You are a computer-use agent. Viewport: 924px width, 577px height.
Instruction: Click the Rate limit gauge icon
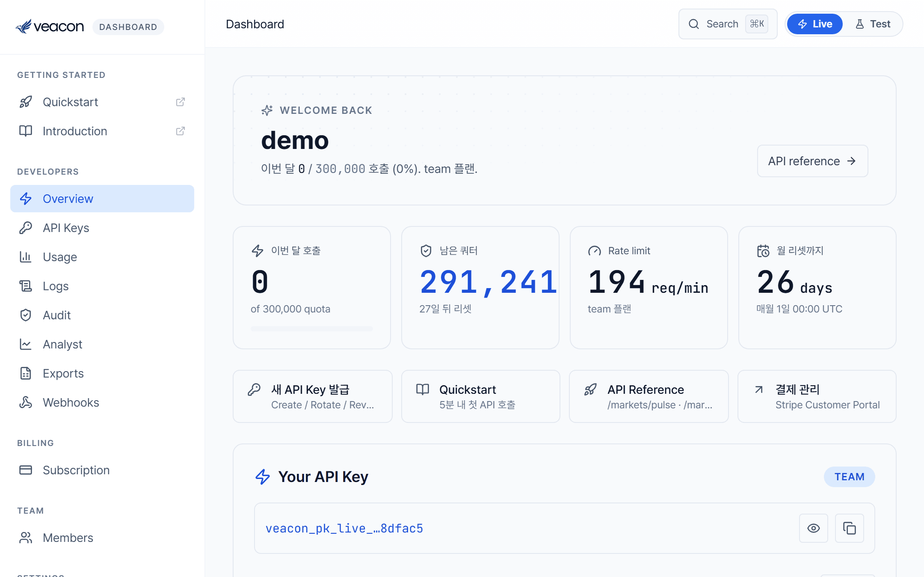point(595,251)
